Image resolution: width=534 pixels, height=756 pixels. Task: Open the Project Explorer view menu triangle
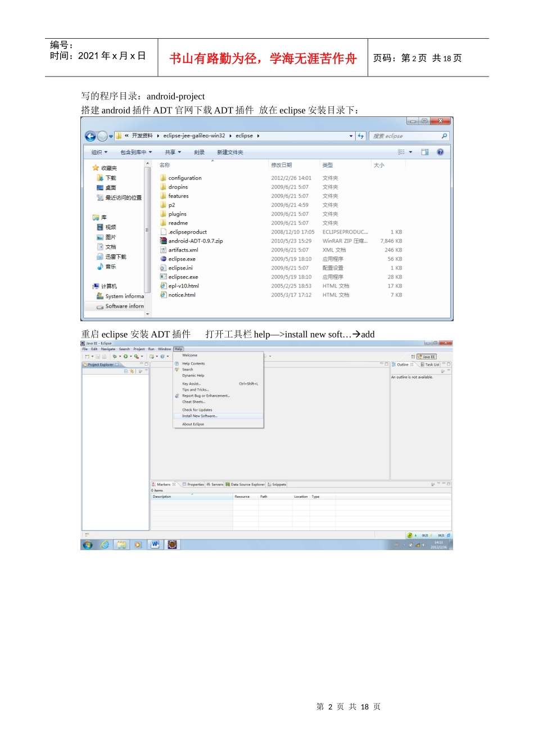click(146, 371)
